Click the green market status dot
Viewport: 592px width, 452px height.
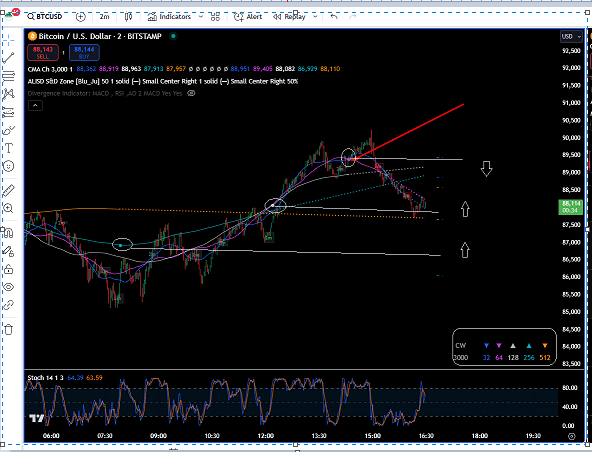[x=173, y=36]
